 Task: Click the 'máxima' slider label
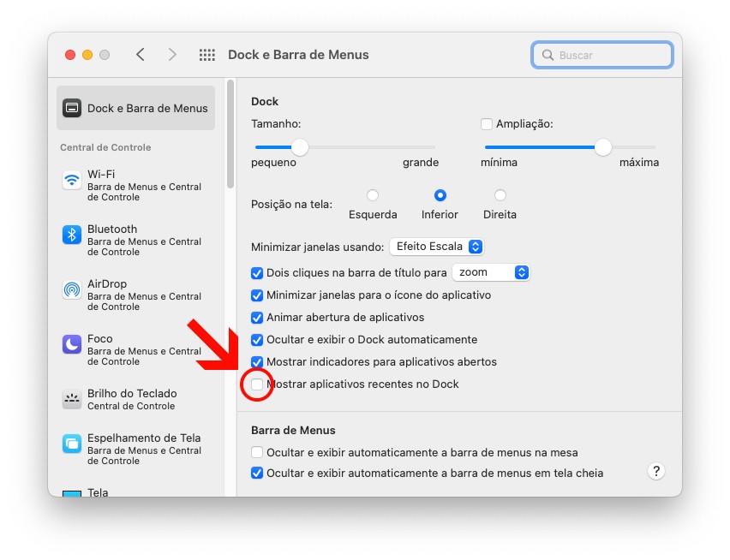(x=639, y=163)
